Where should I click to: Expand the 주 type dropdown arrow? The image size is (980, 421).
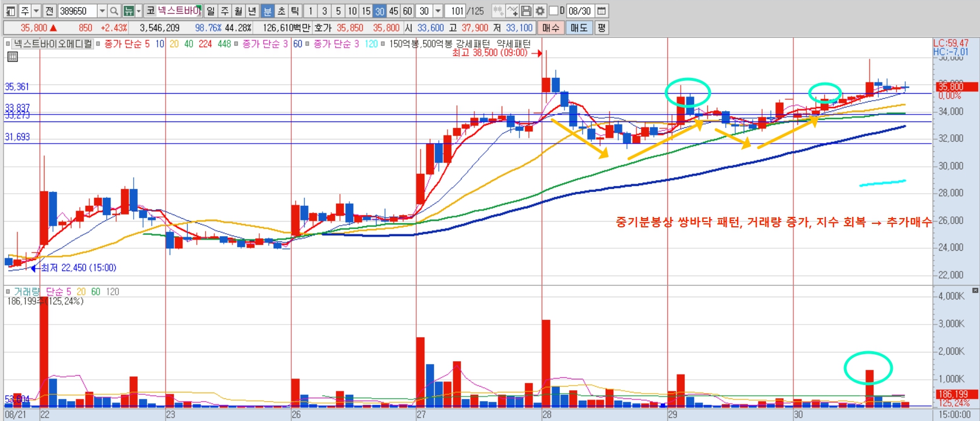(36, 11)
